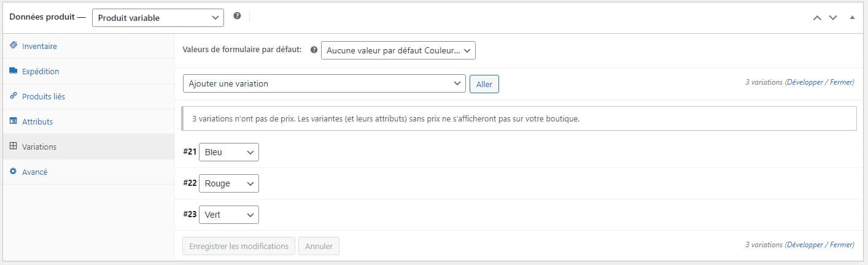Open default Couleur value dropdown
The image size is (868, 265).
point(398,50)
